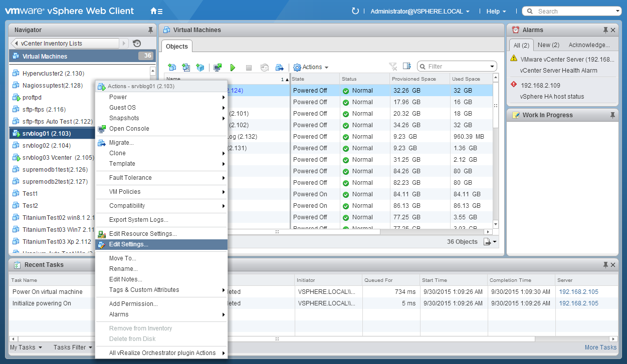Viewport: 627px width, 364px height.
Task: Choose Add Permission... in context menu
Action: tap(161, 304)
